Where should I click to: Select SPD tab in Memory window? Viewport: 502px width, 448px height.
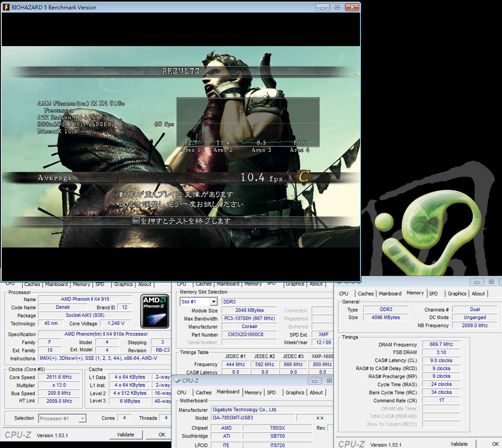(x=433, y=294)
